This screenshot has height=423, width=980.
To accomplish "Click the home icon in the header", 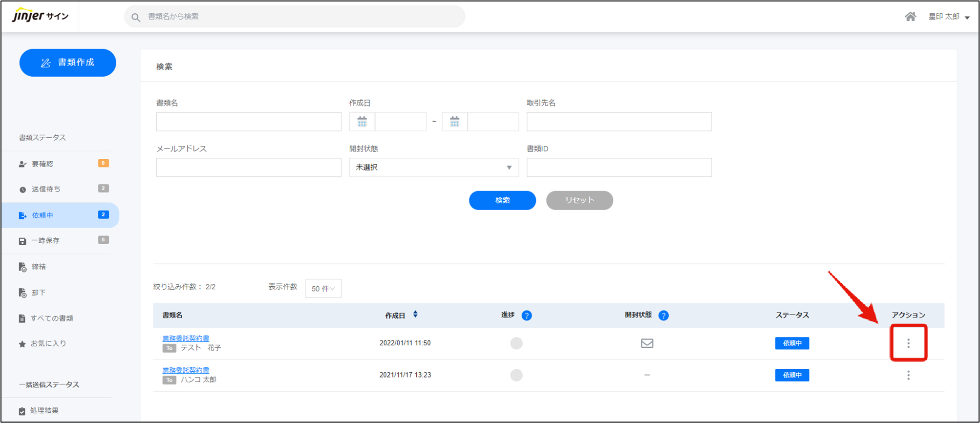I will pyautogui.click(x=910, y=17).
